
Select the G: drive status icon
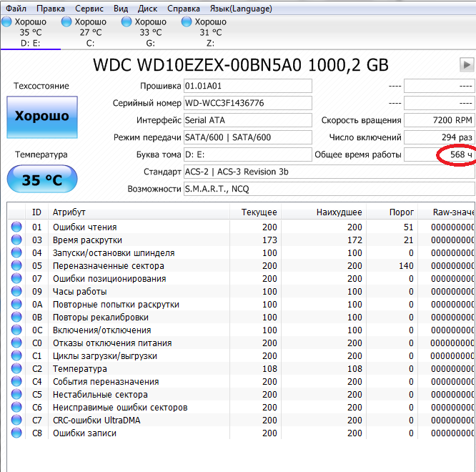[x=127, y=22]
